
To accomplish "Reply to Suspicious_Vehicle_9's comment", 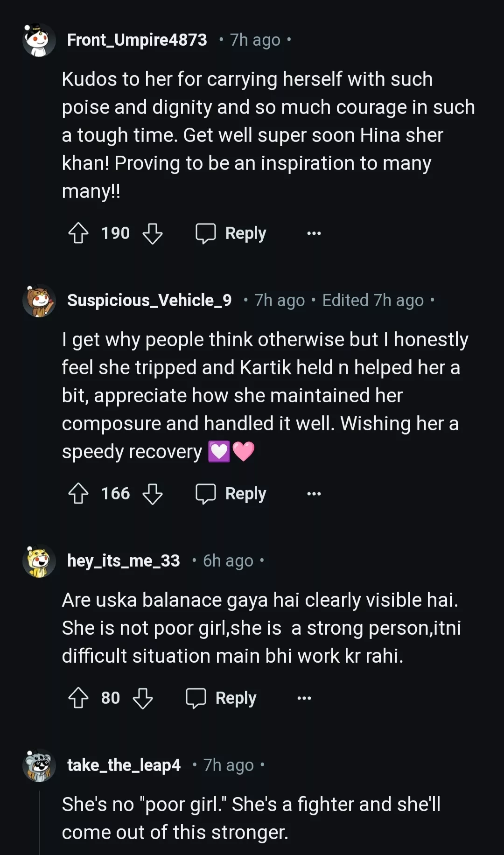I will pos(231,493).
